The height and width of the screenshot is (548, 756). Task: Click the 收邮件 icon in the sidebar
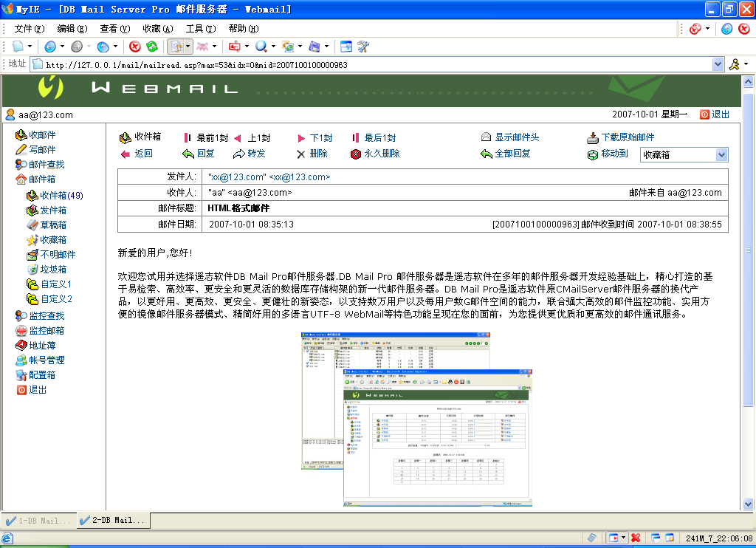[x=21, y=135]
